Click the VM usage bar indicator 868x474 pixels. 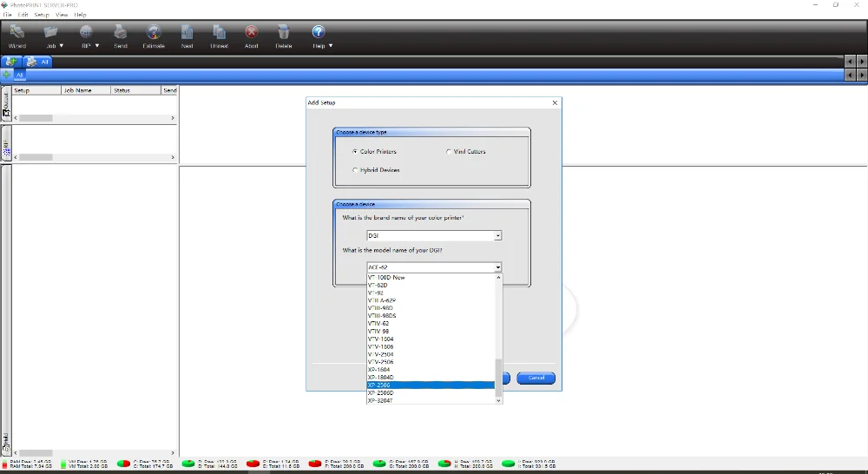(x=63, y=464)
